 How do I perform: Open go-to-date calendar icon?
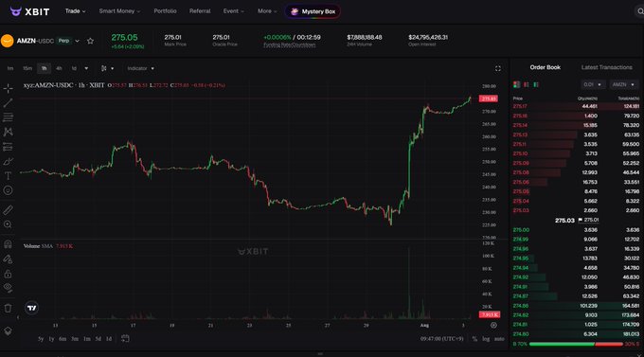125,338
